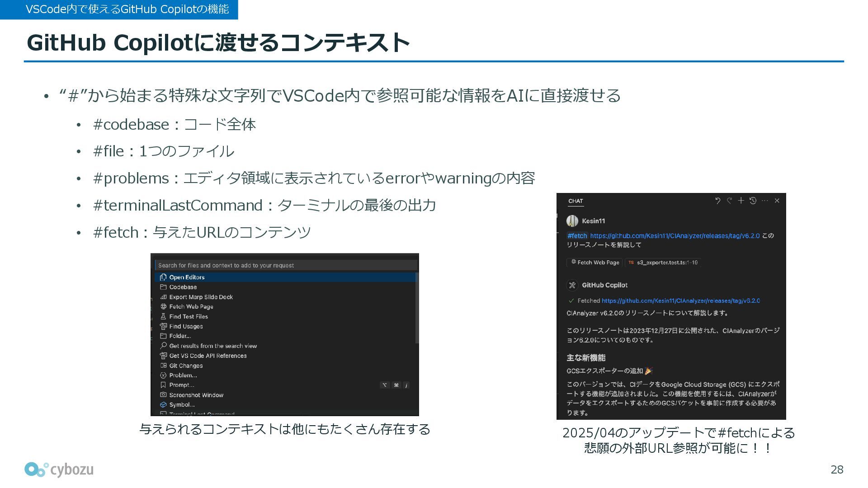Click the 主な新機能 heading in the reply
Screen dimensions: 868x488
[x=586, y=358]
